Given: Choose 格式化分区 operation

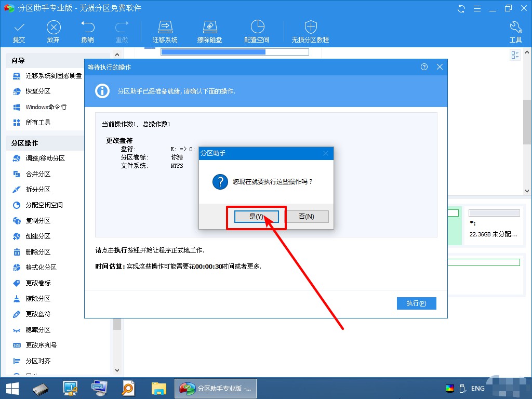Looking at the screenshot, I should (35, 268).
